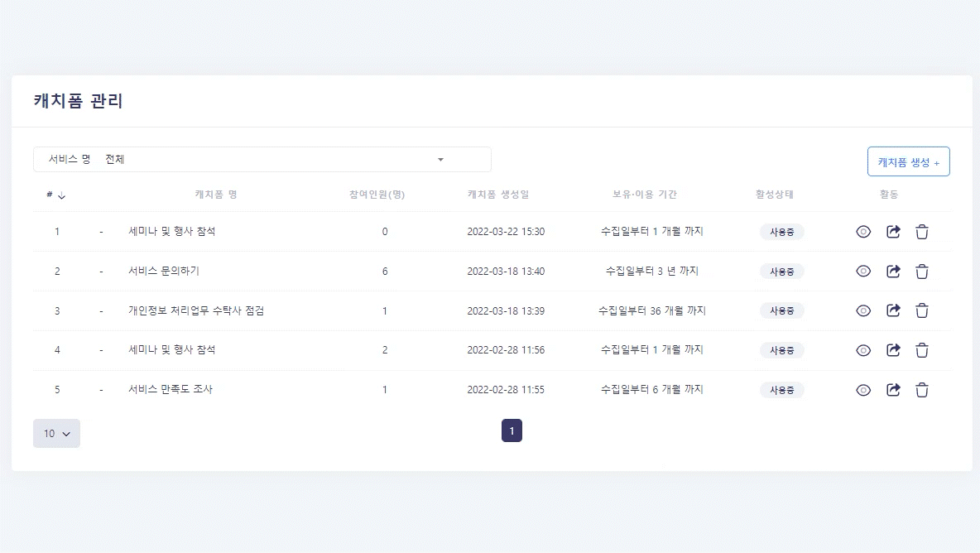The width and height of the screenshot is (980, 553).
Task: Click the date 2022-03-18 13:39
Action: [506, 310]
